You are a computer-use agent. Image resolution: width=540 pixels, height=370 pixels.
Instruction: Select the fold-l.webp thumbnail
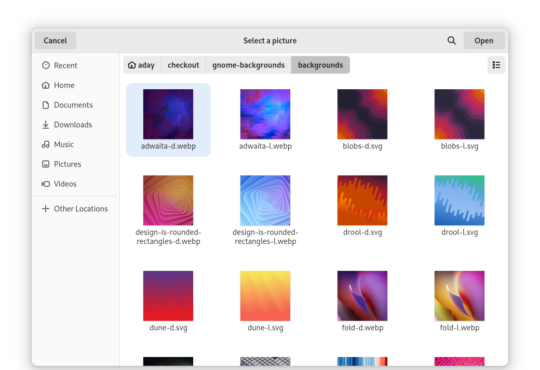pos(459,296)
